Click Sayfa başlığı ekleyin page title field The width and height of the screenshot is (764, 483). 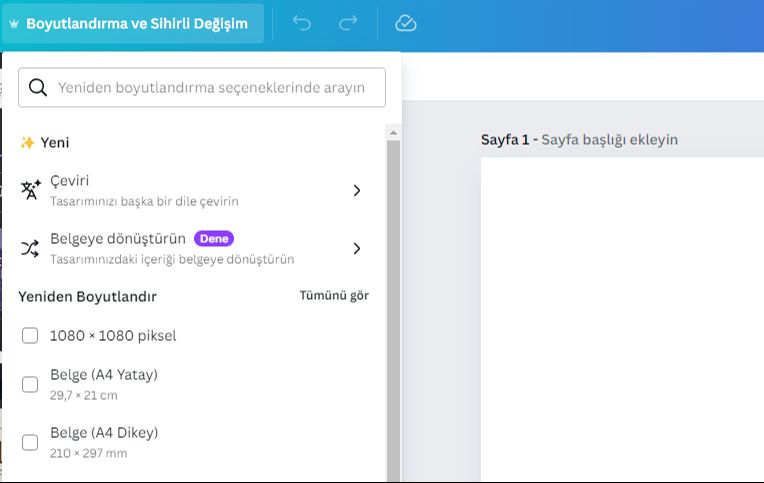coord(610,140)
